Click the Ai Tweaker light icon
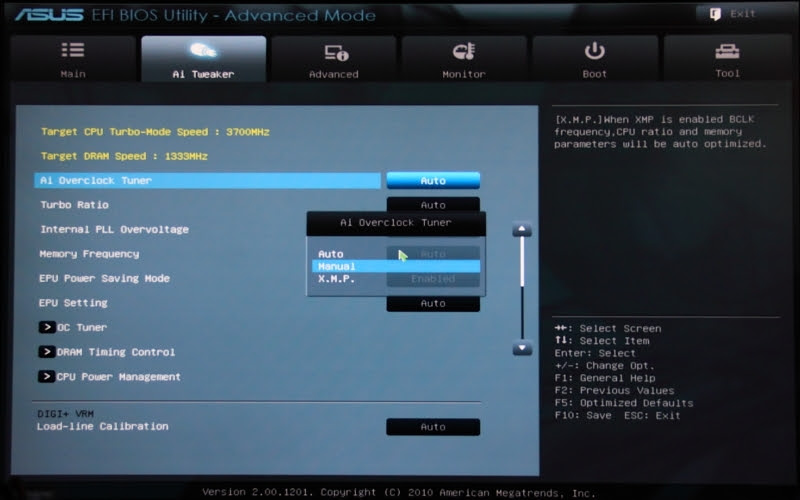This screenshot has width=800, height=500. click(203, 51)
